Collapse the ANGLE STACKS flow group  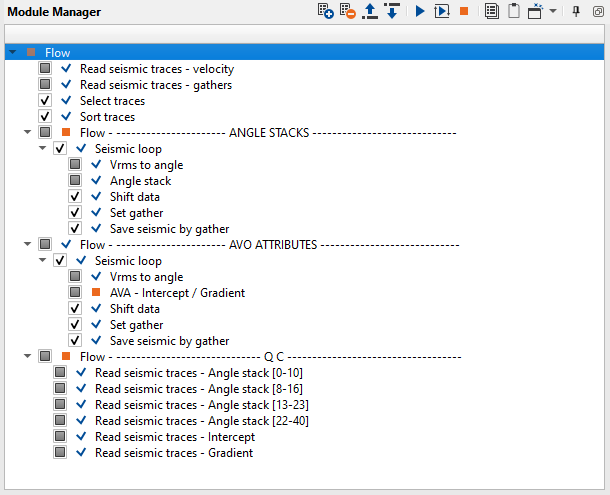[x=27, y=132]
